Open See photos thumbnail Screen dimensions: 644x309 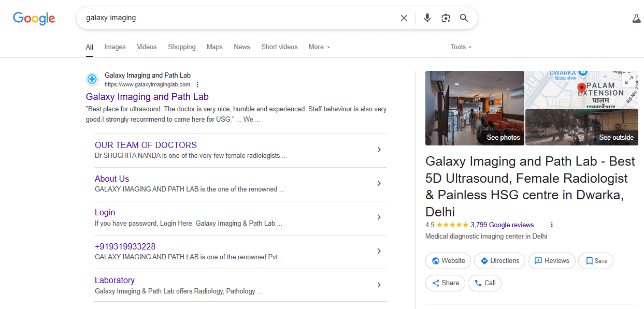[x=475, y=108]
